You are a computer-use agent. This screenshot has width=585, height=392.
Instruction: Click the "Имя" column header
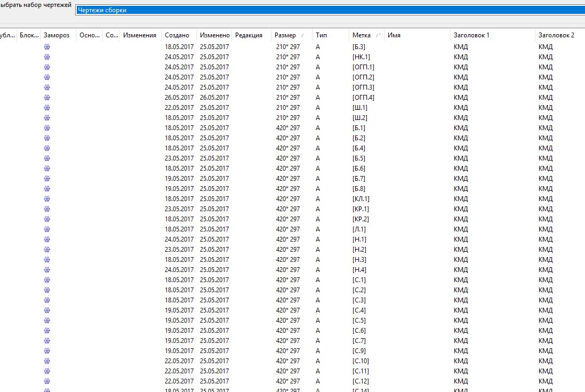click(x=394, y=35)
